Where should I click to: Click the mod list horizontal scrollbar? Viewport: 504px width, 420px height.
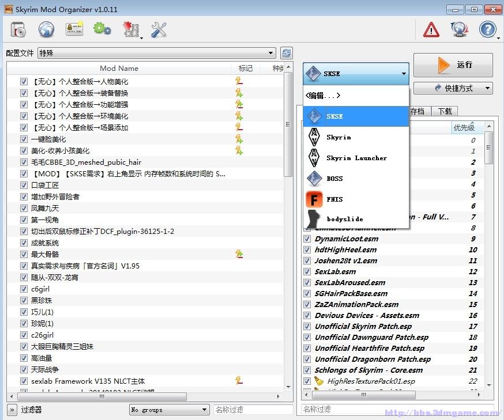(x=101, y=396)
